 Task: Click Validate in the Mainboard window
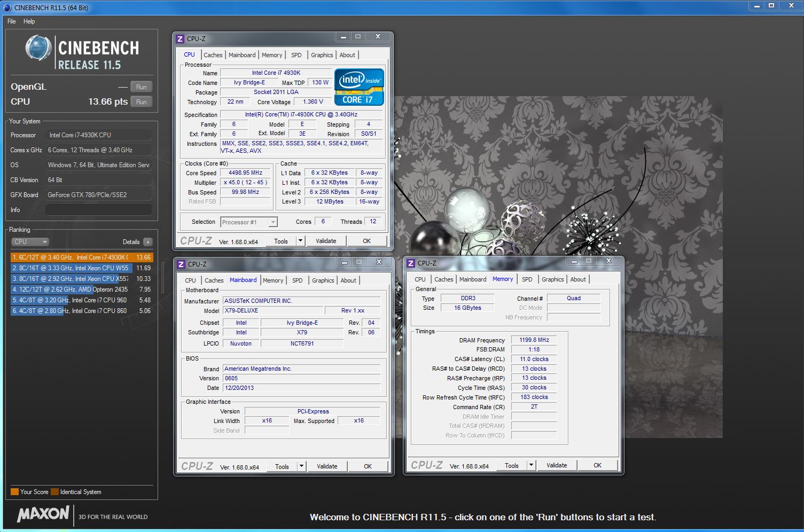click(x=327, y=466)
